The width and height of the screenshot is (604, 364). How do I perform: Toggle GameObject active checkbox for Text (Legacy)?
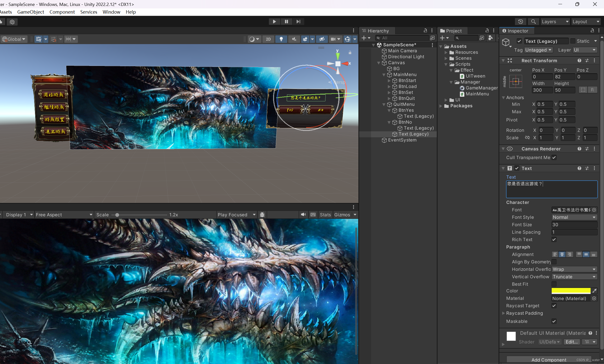[x=519, y=41]
